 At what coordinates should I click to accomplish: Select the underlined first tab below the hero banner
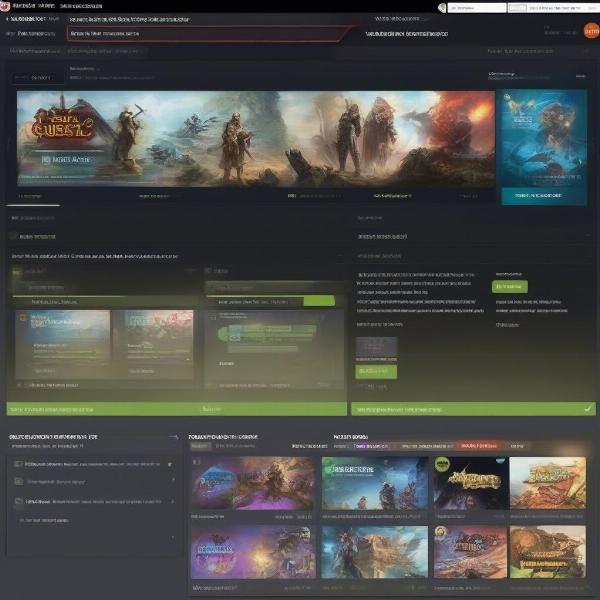tap(33, 197)
